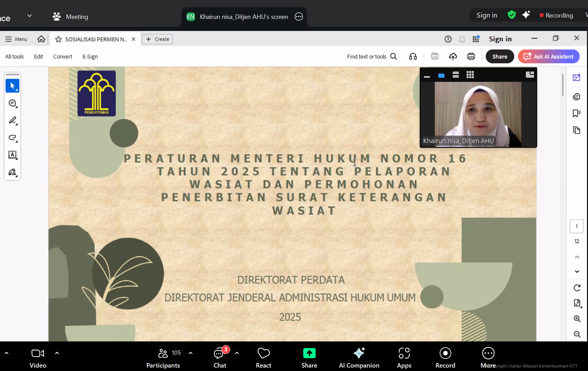Go to next page with down chevron
Image resolution: width=588 pixels, height=371 pixels.
pyautogui.click(x=577, y=271)
